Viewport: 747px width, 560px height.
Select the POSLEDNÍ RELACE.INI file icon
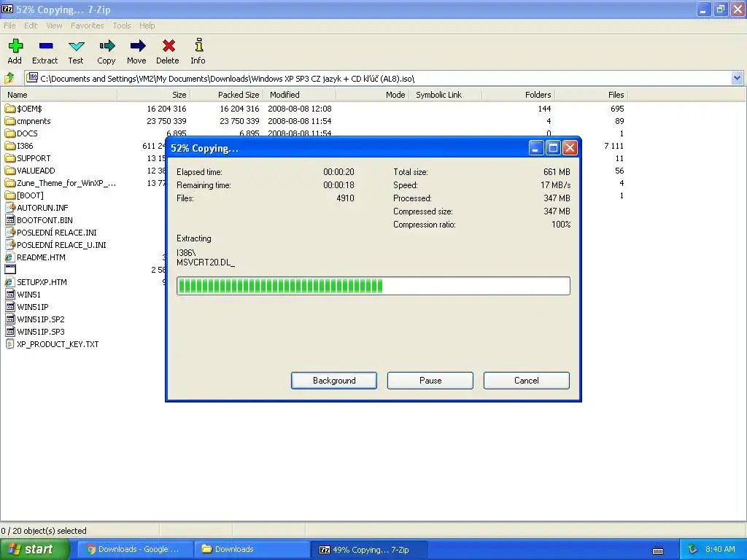point(9,233)
